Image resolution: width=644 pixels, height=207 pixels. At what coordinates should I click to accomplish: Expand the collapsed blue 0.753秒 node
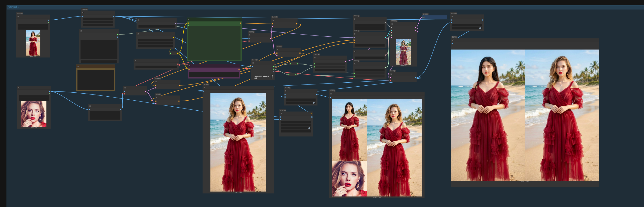(x=424, y=17)
